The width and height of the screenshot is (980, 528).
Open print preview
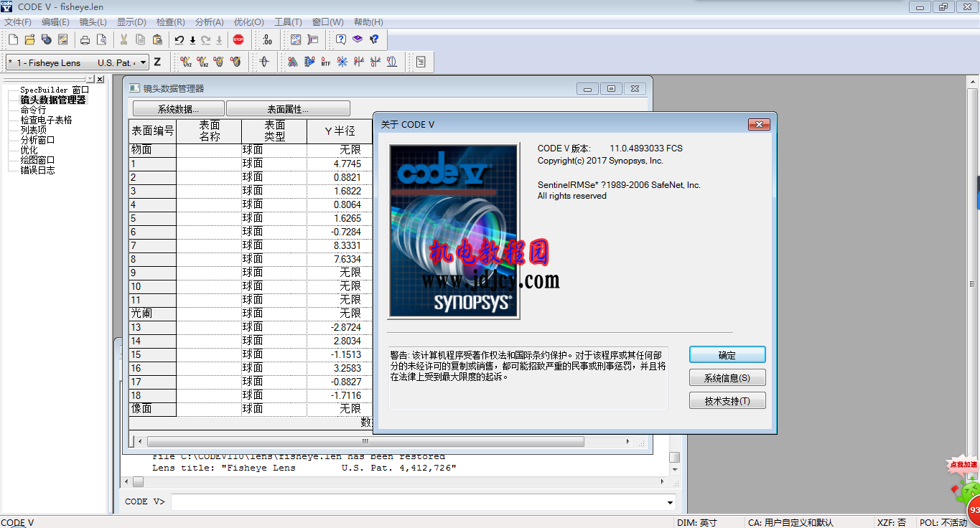tap(101, 39)
